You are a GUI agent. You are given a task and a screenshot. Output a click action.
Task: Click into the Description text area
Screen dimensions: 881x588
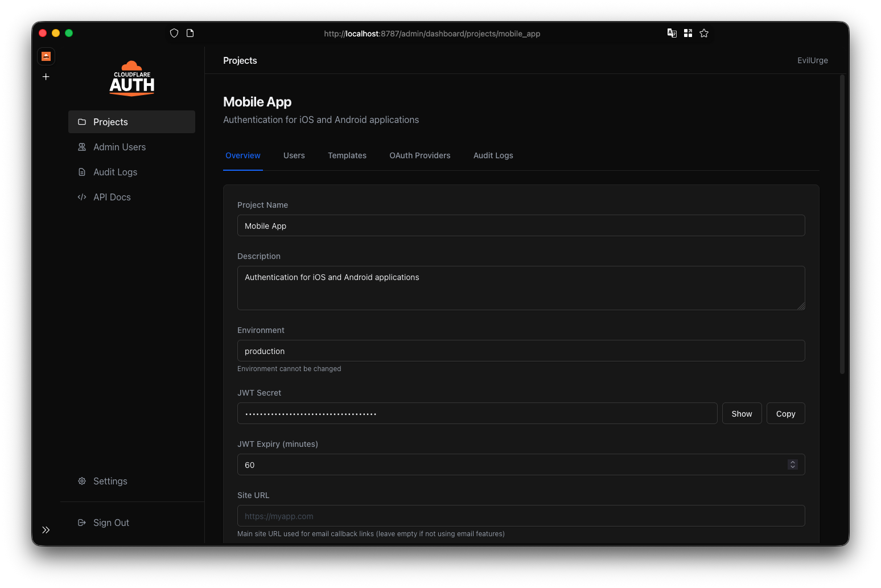point(521,288)
